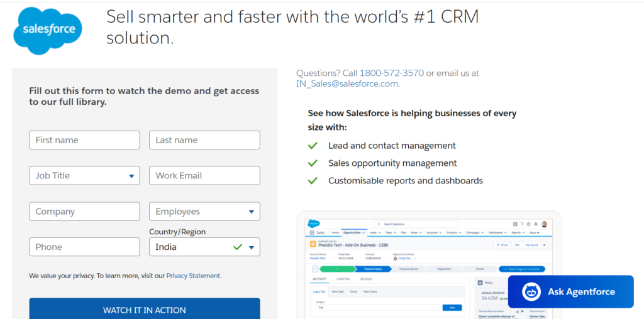Click the green validation check in Country field

tap(238, 247)
